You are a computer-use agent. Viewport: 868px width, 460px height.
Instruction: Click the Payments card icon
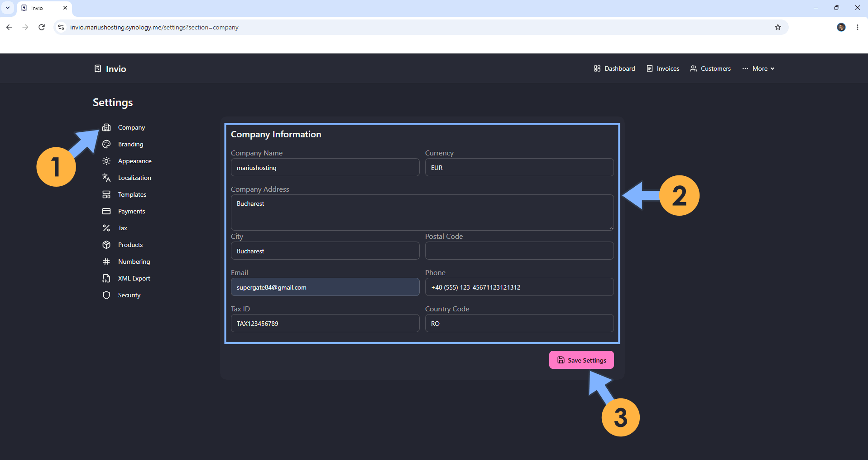(106, 211)
